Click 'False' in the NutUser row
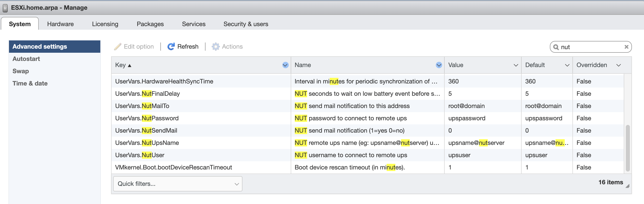The height and width of the screenshot is (204, 644). pyautogui.click(x=584, y=155)
